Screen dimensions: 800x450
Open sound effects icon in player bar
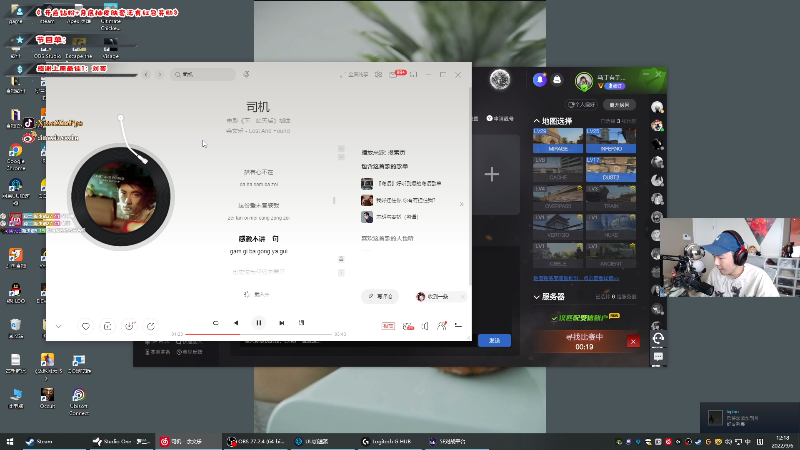[x=408, y=326]
